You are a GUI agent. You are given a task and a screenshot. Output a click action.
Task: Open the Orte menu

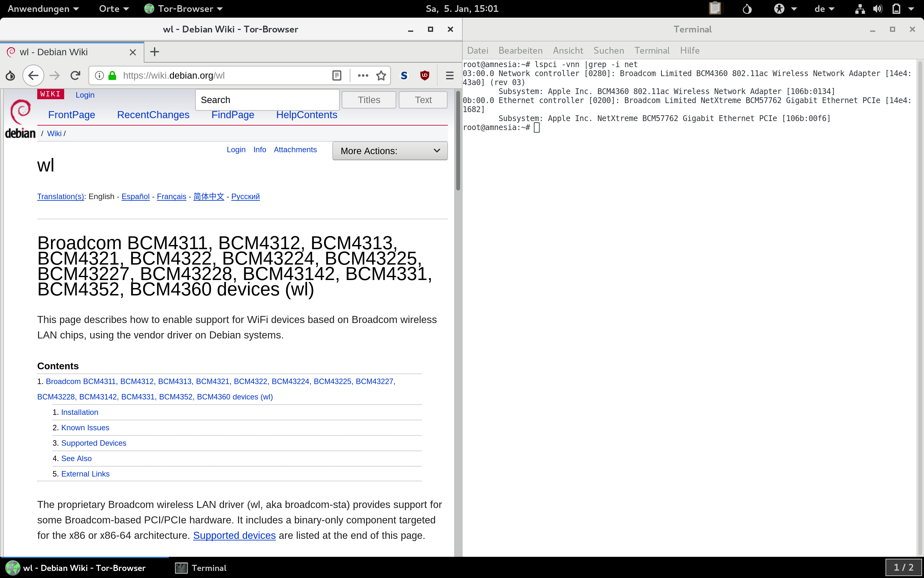[114, 8]
